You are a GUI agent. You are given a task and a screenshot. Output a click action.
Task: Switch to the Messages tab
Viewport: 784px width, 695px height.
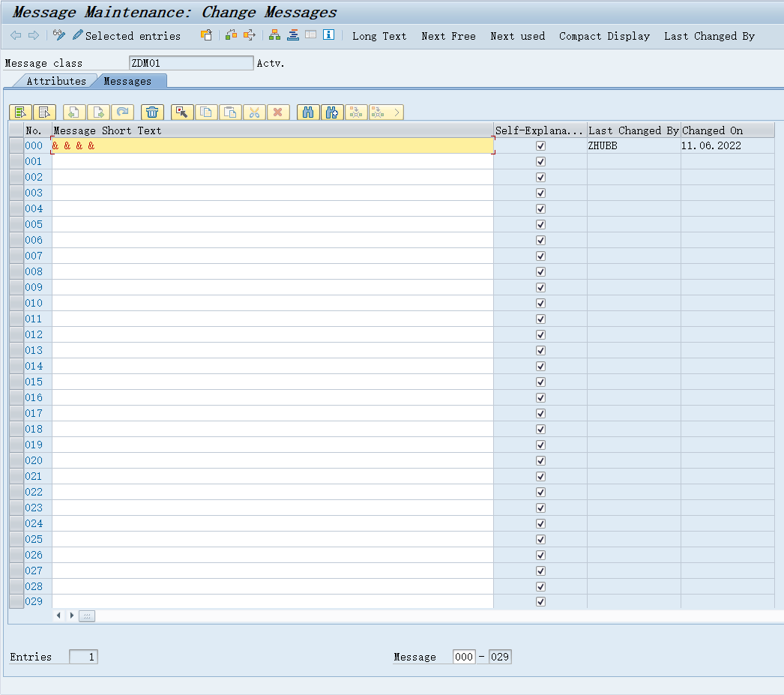(x=127, y=81)
